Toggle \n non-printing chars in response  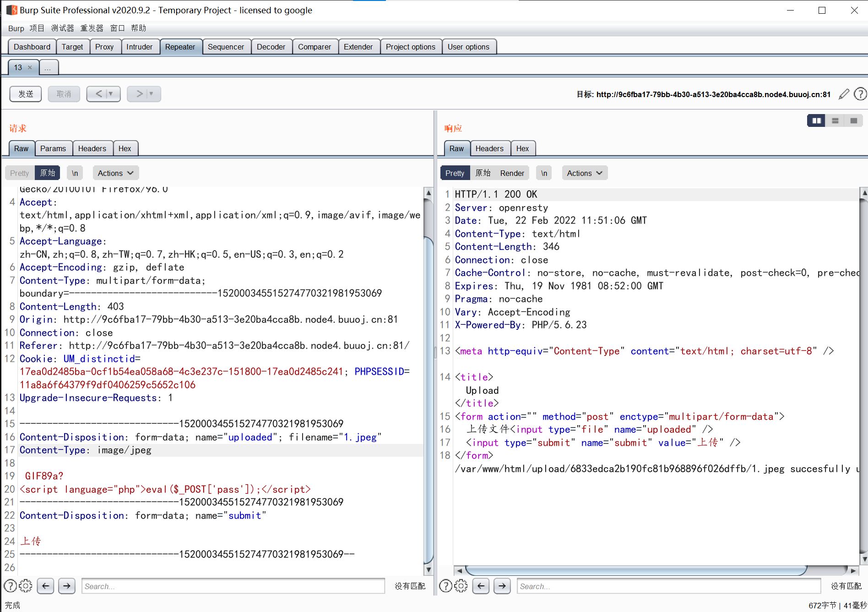point(544,173)
